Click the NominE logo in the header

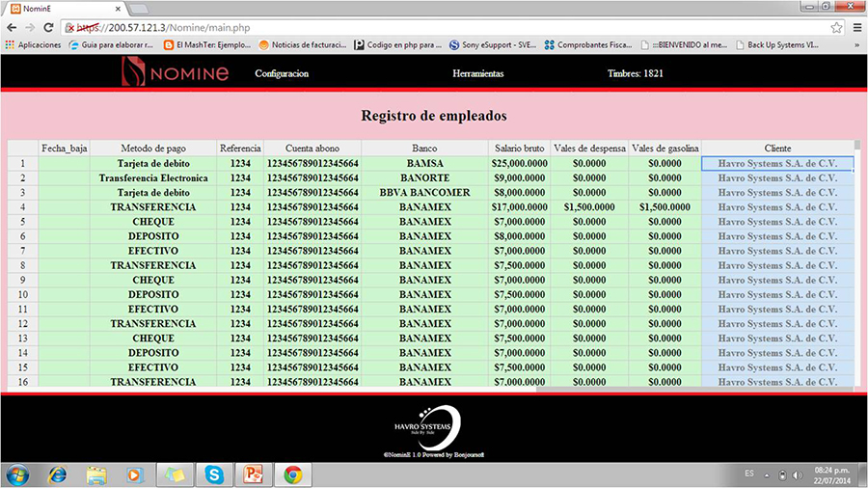pos(176,72)
